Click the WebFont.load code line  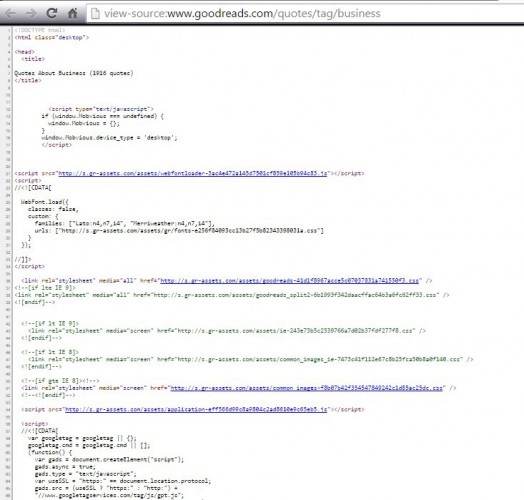click(44, 202)
